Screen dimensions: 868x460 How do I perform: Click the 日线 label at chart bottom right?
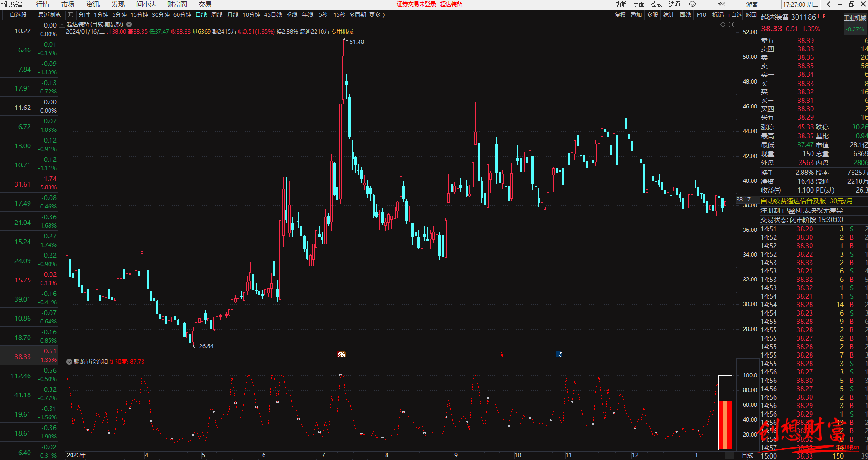(747, 455)
